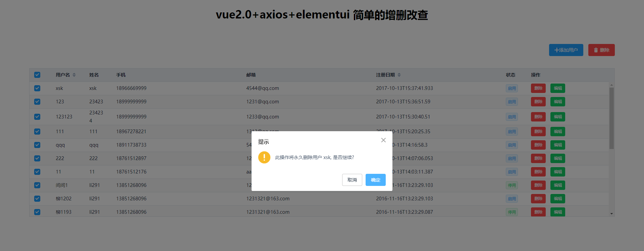This screenshot has height=251, width=644.
Task: Edit row 111 with its 编辑 button
Action: [x=558, y=132]
